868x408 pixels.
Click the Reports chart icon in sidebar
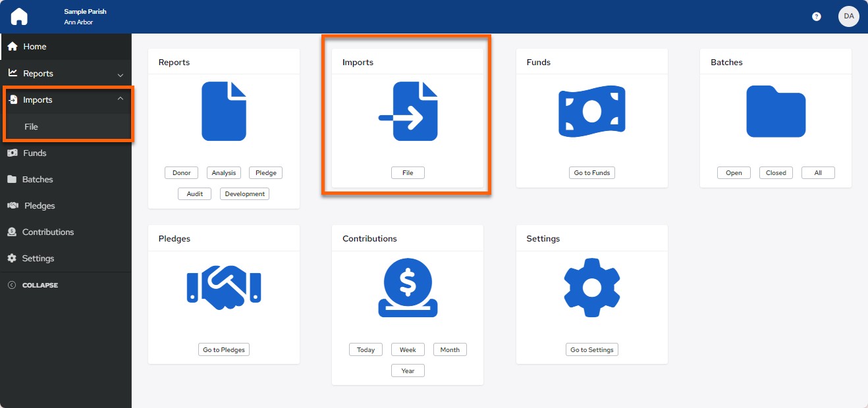tap(12, 73)
